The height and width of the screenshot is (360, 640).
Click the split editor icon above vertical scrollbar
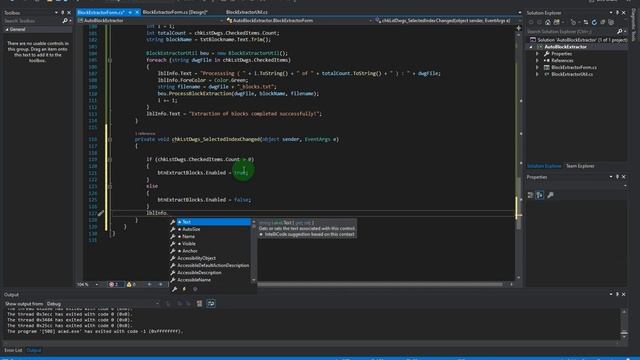(x=518, y=28)
